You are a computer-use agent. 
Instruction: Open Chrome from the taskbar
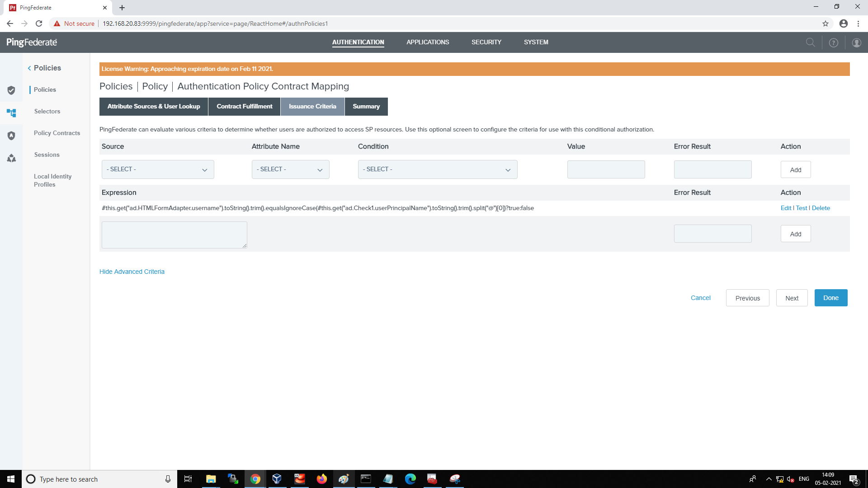point(255,479)
